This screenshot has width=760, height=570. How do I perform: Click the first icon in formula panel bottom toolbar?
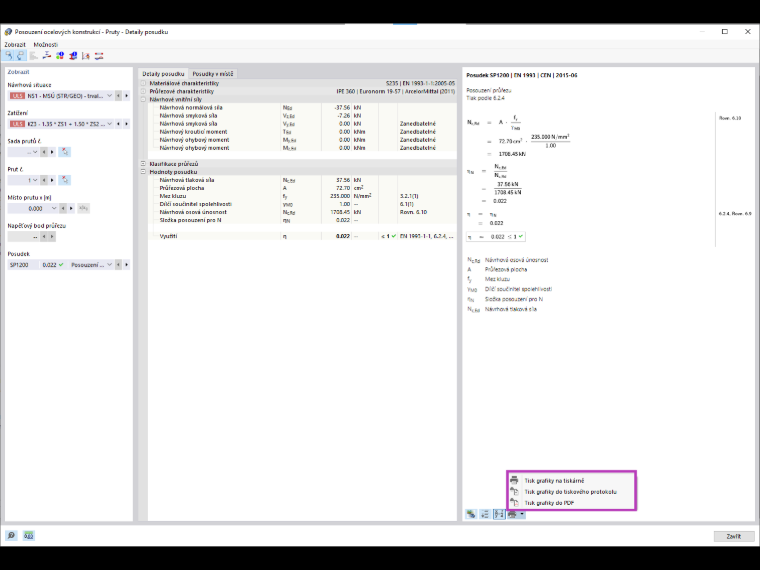tap(471, 515)
